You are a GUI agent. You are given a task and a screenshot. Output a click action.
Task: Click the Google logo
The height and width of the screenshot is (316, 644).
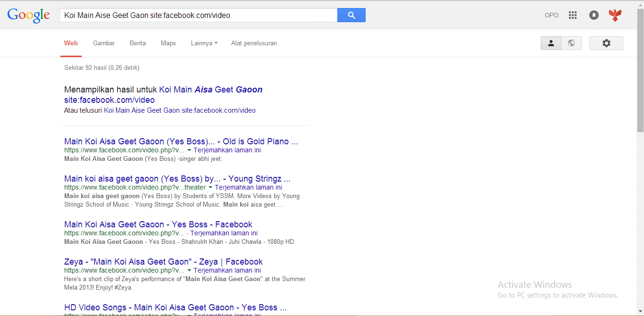point(28,15)
